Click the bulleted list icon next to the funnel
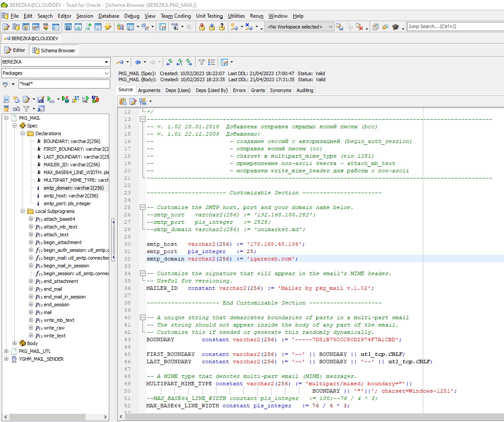 (212, 62)
